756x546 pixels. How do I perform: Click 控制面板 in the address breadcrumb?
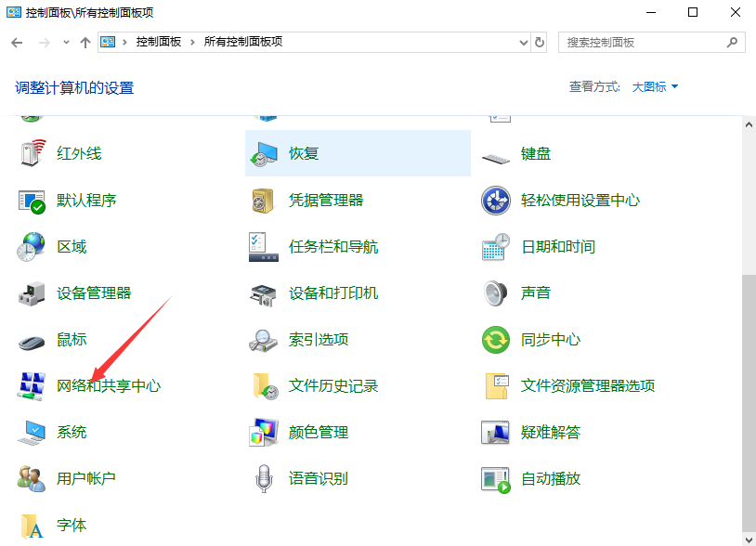(x=160, y=43)
